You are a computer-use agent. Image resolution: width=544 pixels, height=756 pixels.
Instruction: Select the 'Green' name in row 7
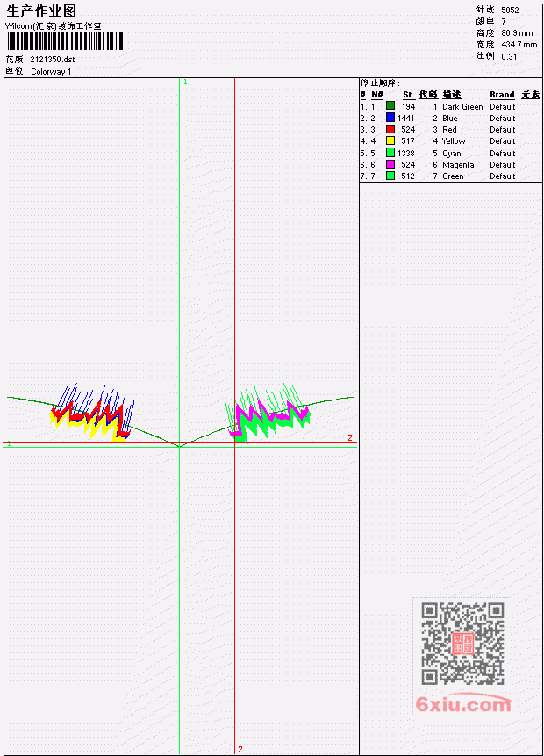point(453,176)
